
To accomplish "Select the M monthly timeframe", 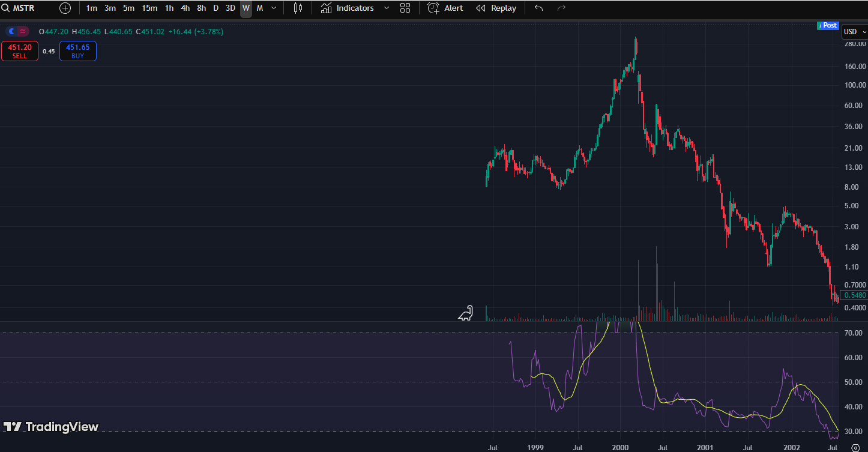I will click(x=260, y=8).
